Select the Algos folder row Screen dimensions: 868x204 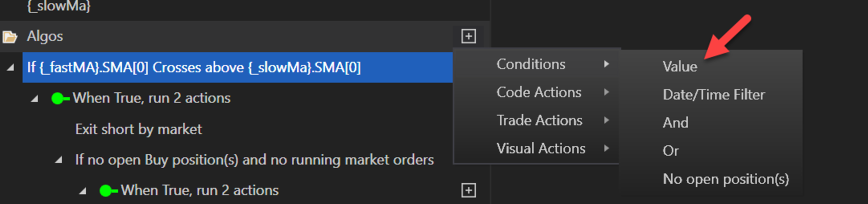45,36
